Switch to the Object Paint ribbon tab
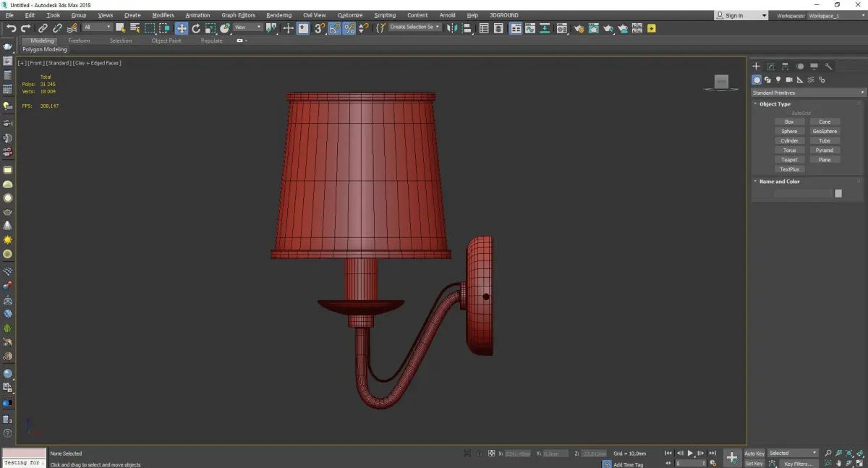 pos(166,41)
